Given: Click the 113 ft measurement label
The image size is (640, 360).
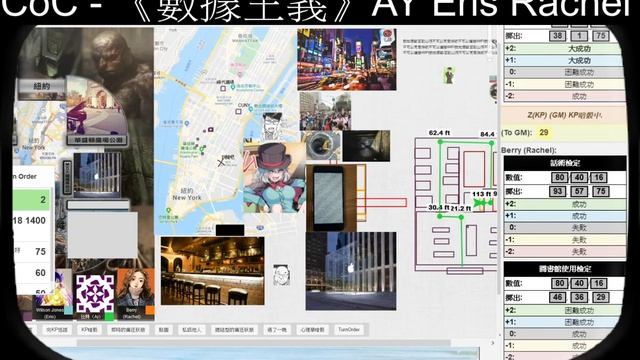Looking at the screenshot, I should (x=481, y=194).
